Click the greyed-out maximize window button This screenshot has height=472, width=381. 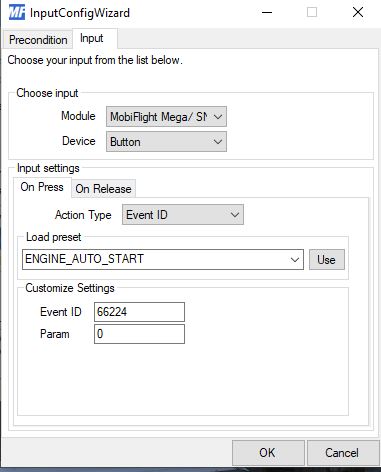312,13
